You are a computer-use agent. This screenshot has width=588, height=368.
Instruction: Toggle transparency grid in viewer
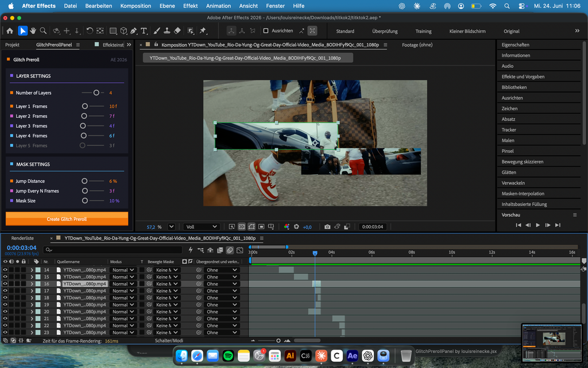coord(242,227)
